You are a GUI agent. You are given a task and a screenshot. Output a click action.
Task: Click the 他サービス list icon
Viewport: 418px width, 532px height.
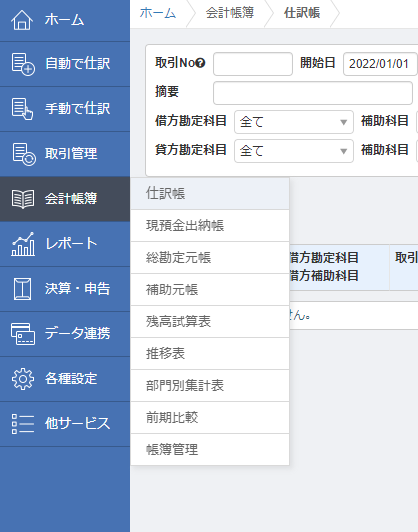click(23, 423)
